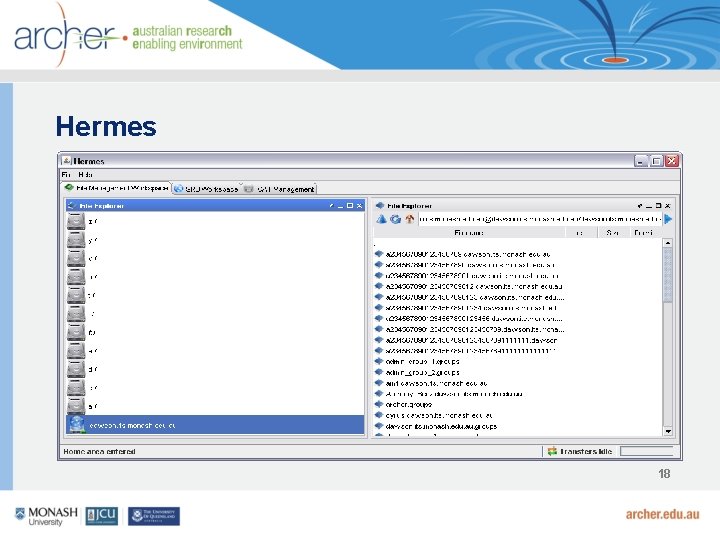
Task: Select the admin_group_2.groups entry
Action: 422,372
